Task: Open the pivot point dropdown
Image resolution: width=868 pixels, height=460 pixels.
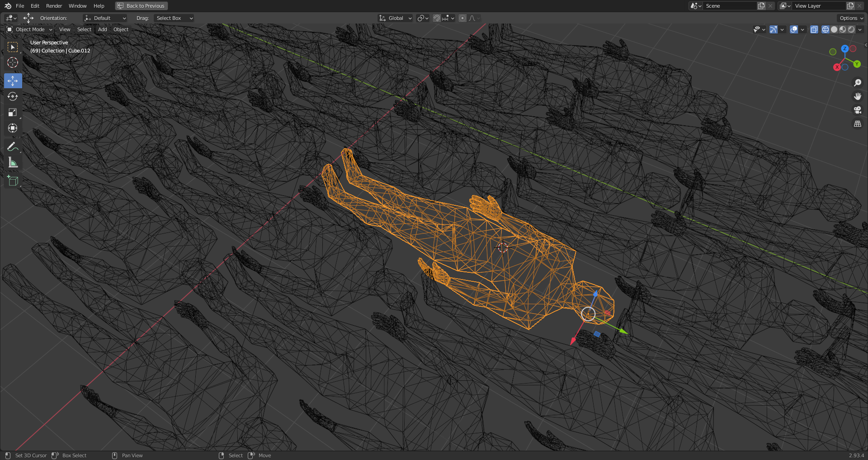Action: (x=423, y=18)
